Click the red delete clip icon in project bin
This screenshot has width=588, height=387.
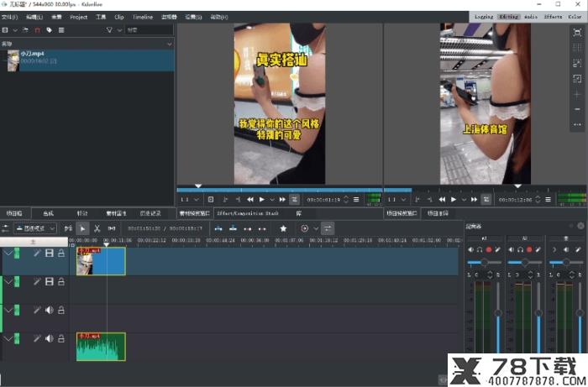37,30
